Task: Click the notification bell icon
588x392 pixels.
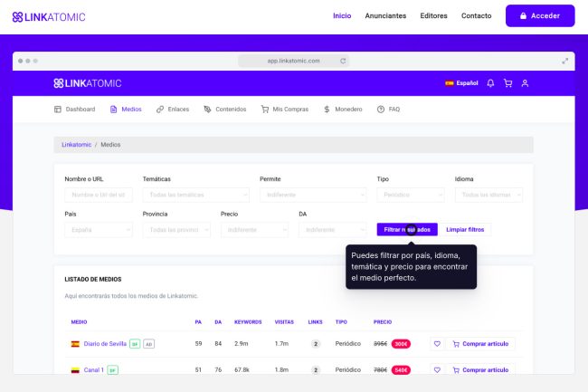Action: [490, 83]
